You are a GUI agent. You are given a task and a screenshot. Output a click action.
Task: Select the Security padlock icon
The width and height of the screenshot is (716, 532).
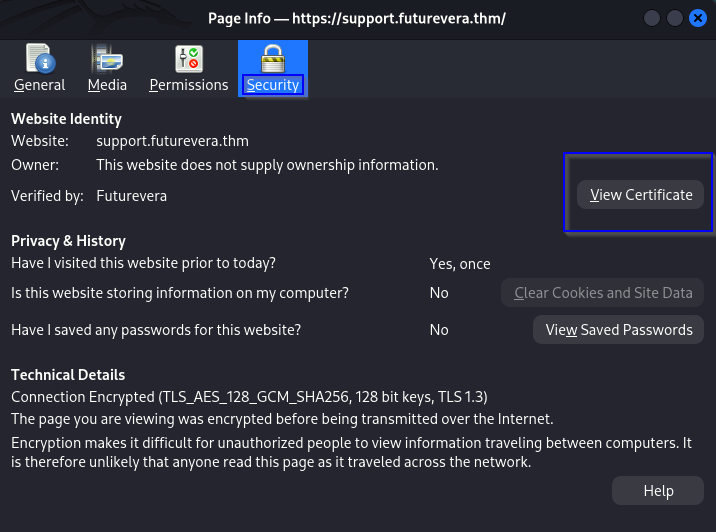point(272,58)
